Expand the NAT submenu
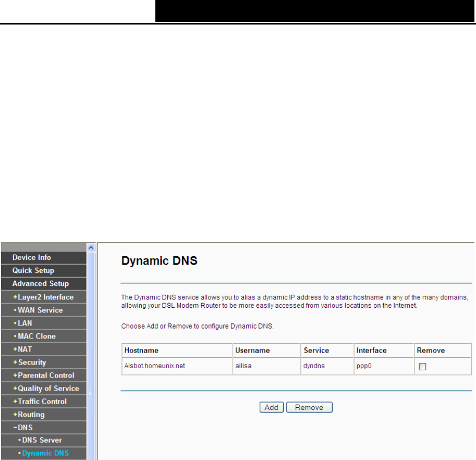The image size is (476, 460). [44, 349]
